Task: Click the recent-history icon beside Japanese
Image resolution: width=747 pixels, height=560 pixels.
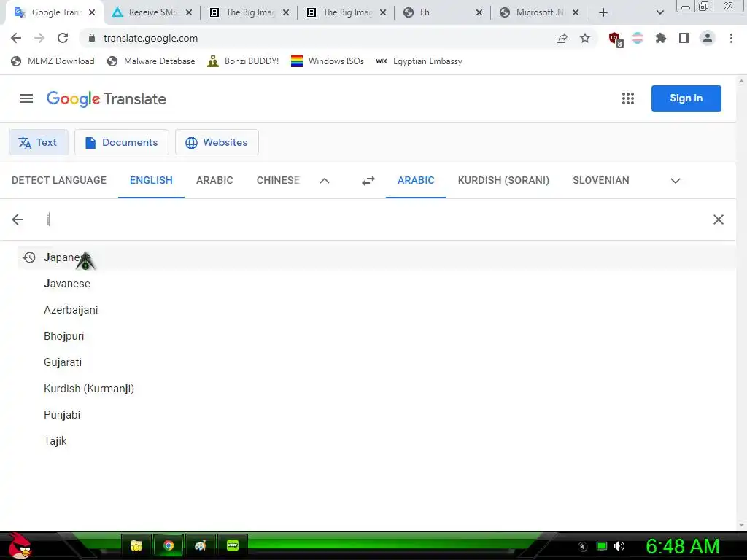Action: [29, 257]
